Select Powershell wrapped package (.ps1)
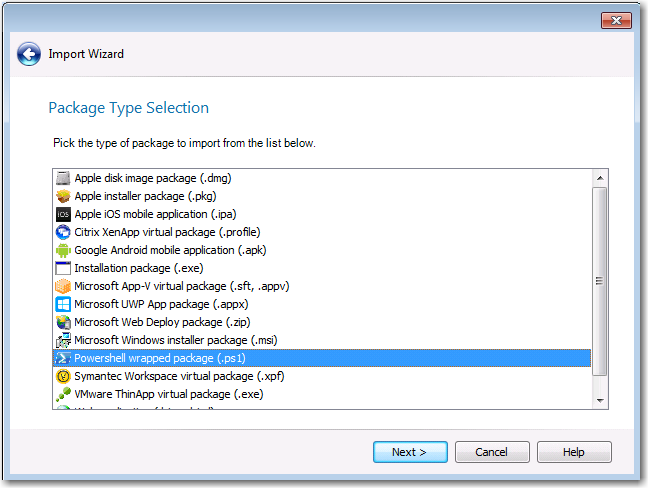This screenshot has height=488, width=648. pos(322,358)
